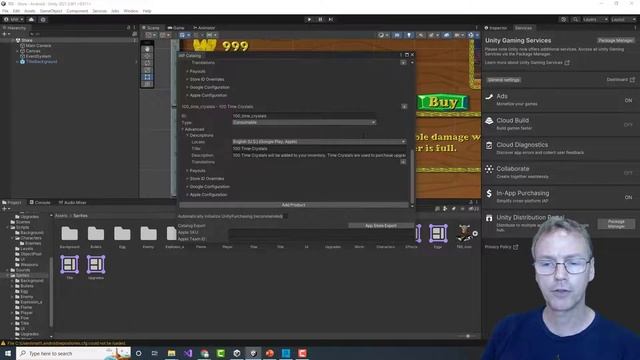This screenshot has height=360, width=640.
Task: Click the Step frame button
Action: [x=331, y=19]
